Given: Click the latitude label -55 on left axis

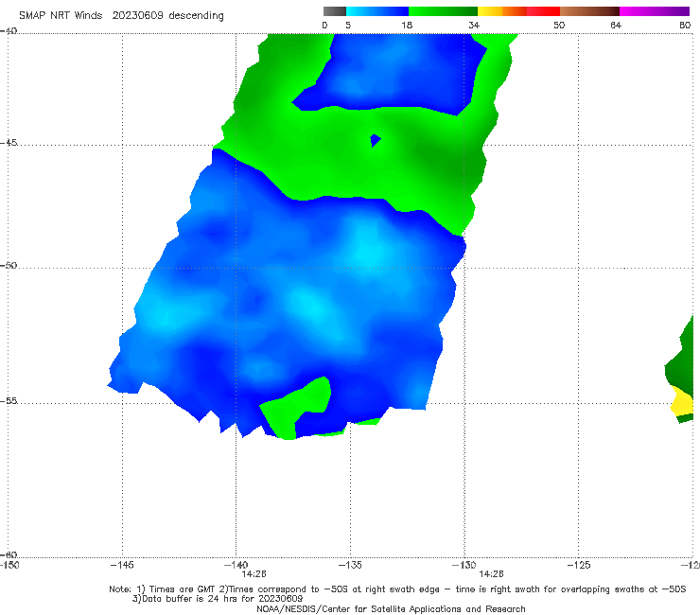Looking at the screenshot, I should [x=9, y=401].
